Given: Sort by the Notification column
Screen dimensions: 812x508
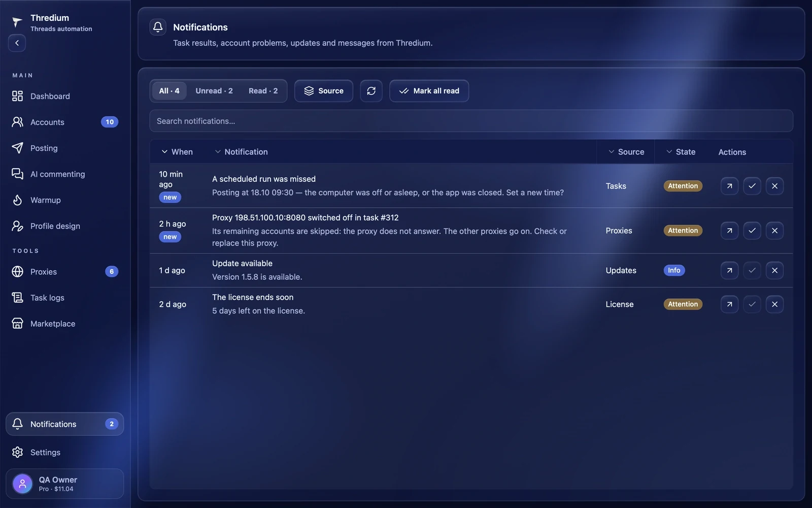Looking at the screenshot, I should tap(241, 152).
